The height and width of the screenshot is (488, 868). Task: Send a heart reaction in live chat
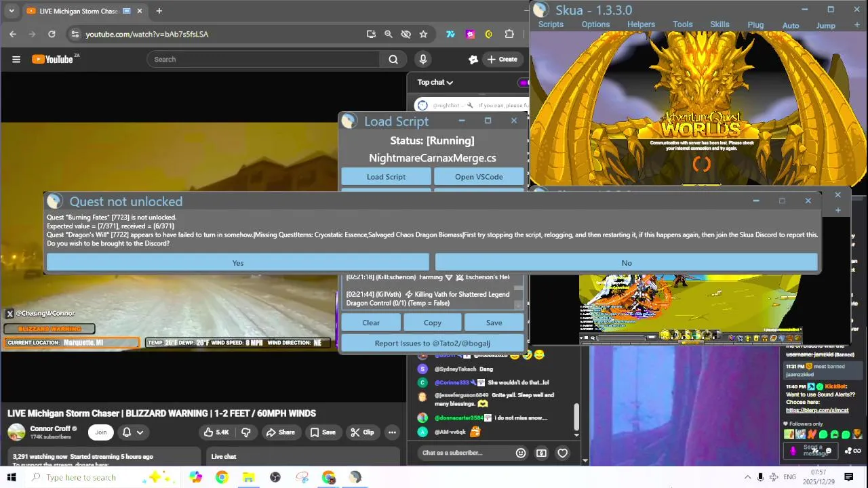(x=562, y=453)
